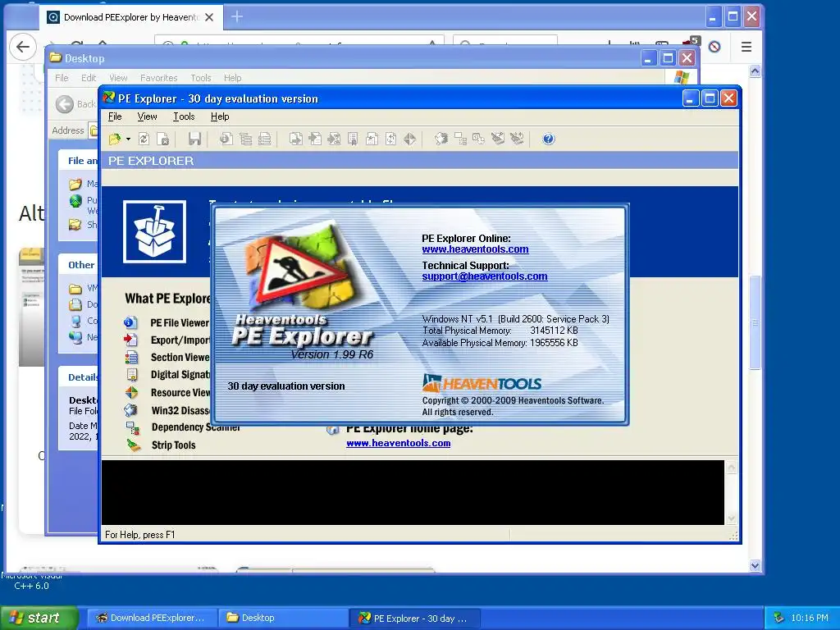
Task: Click Firefox page scrollbar down arrow
Action: (x=755, y=565)
